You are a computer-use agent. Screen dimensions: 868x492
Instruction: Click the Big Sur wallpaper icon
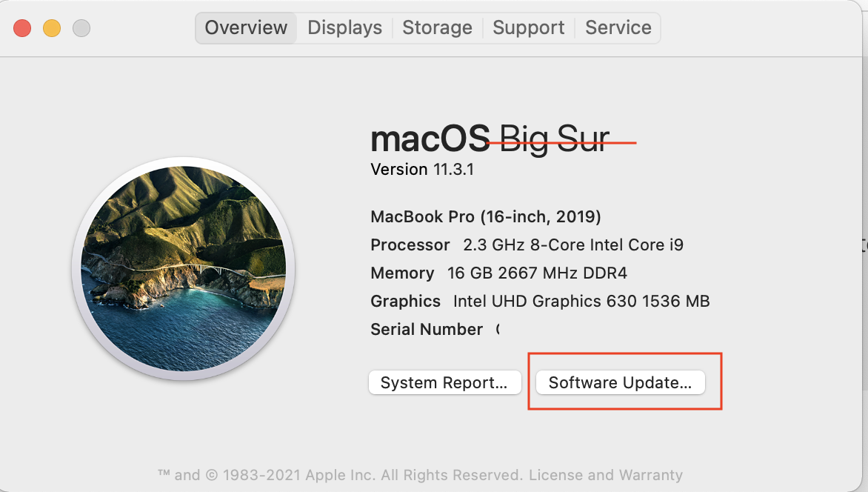183,268
